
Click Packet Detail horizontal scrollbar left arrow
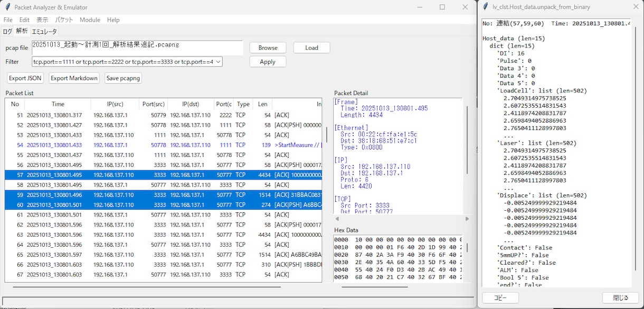(x=336, y=219)
